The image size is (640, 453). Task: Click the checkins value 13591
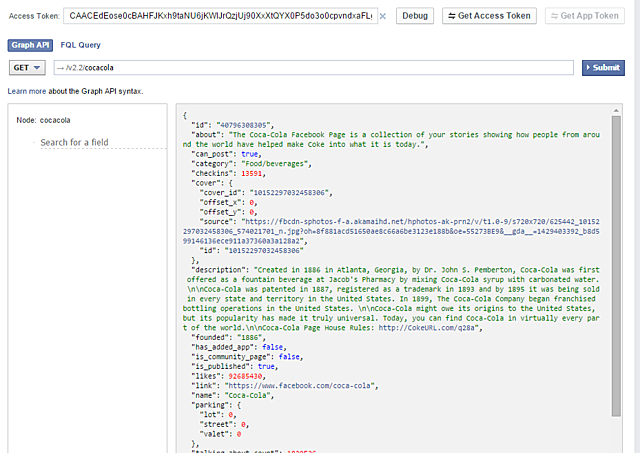click(251, 173)
